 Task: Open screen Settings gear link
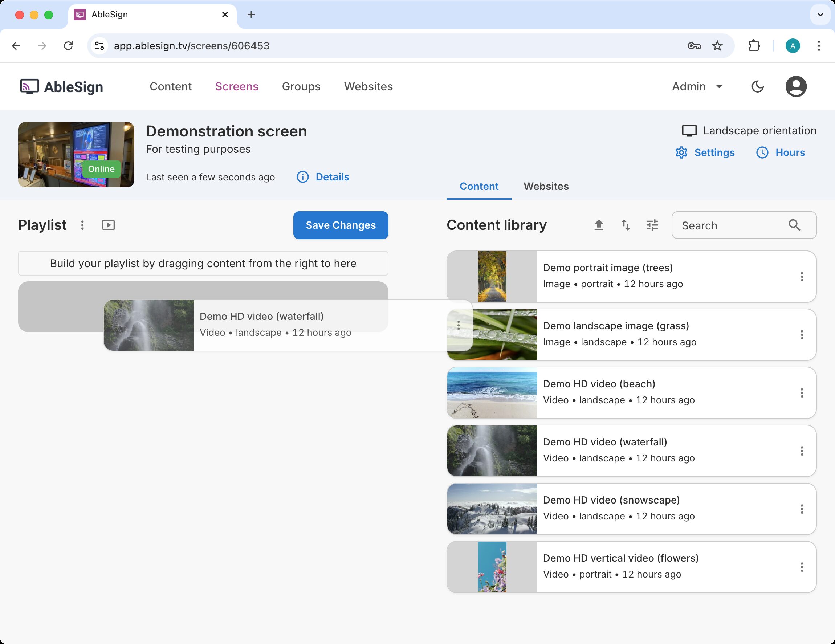coord(705,152)
